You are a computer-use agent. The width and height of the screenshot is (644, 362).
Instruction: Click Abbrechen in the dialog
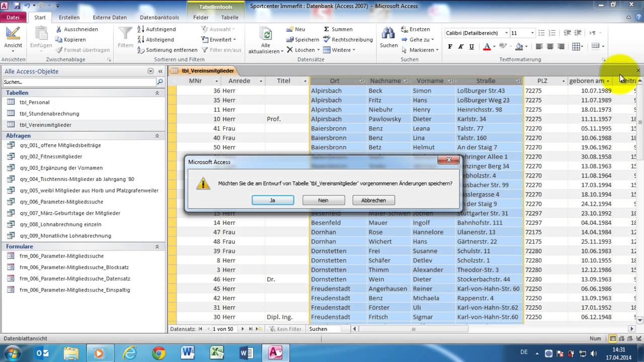point(373,200)
